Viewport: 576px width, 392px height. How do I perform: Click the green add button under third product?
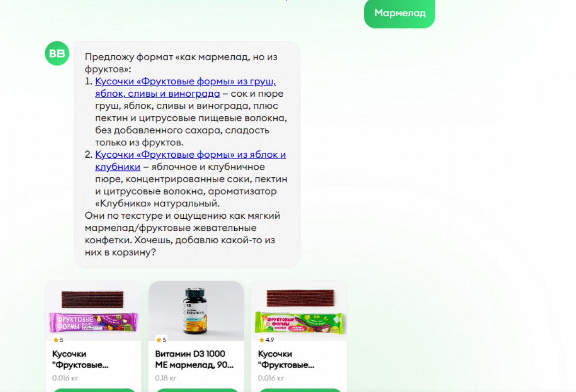tap(299, 390)
